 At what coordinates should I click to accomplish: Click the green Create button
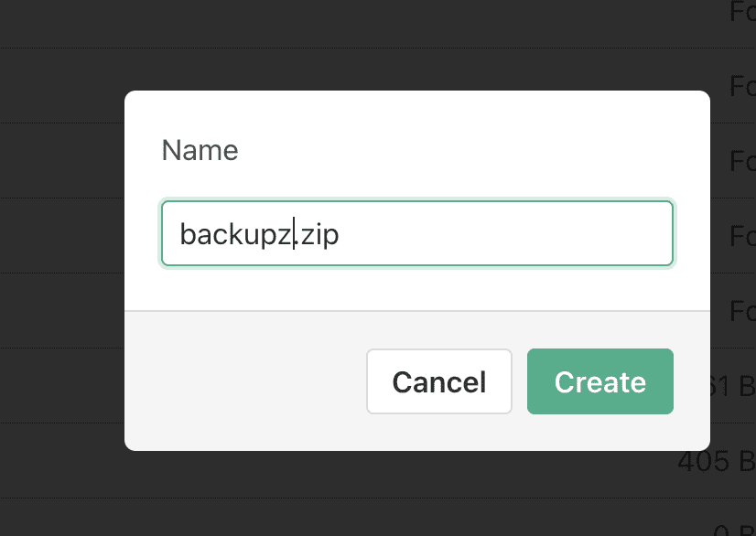pyautogui.click(x=600, y=381)
